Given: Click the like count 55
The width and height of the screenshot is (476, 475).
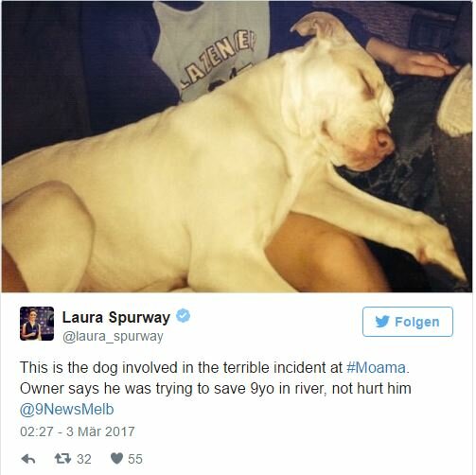Looking at the screenshot, I should pyautogui.click(x=135, y=459).
